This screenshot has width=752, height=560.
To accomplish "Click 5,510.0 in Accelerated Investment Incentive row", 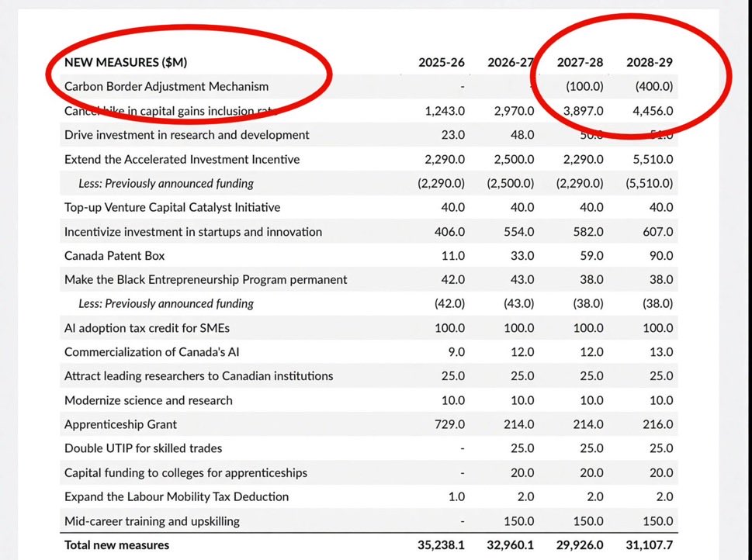I will (653, 159).
